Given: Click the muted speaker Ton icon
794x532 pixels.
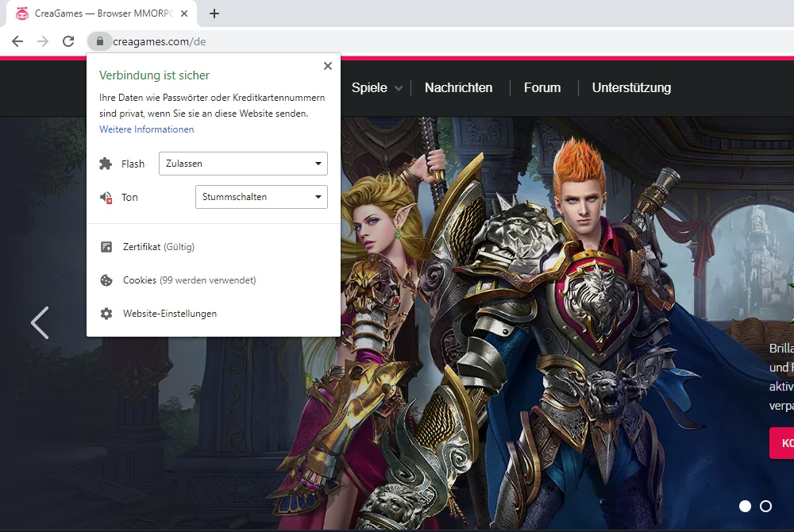Looking at the screenshot, I should (106, 197).
